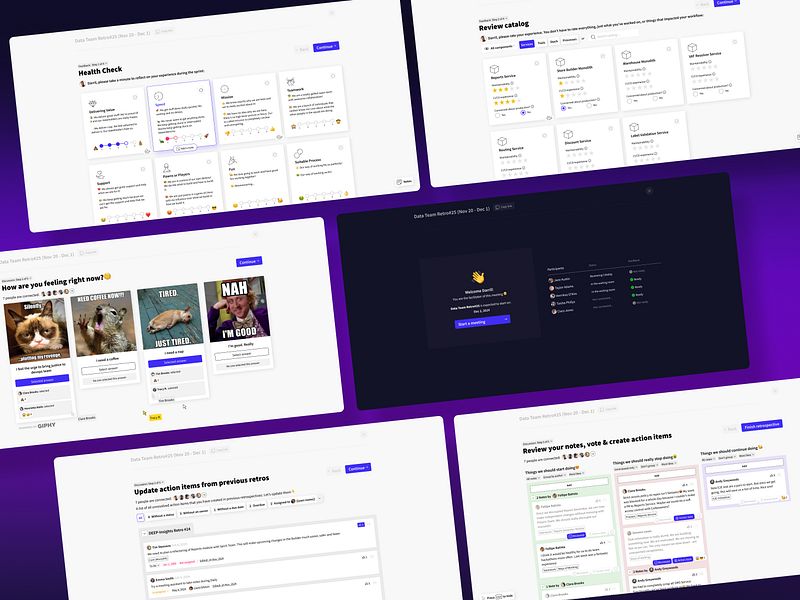
Task: Select the selected Yes radio on Store Builder Monolith
Action: point(563,108)
